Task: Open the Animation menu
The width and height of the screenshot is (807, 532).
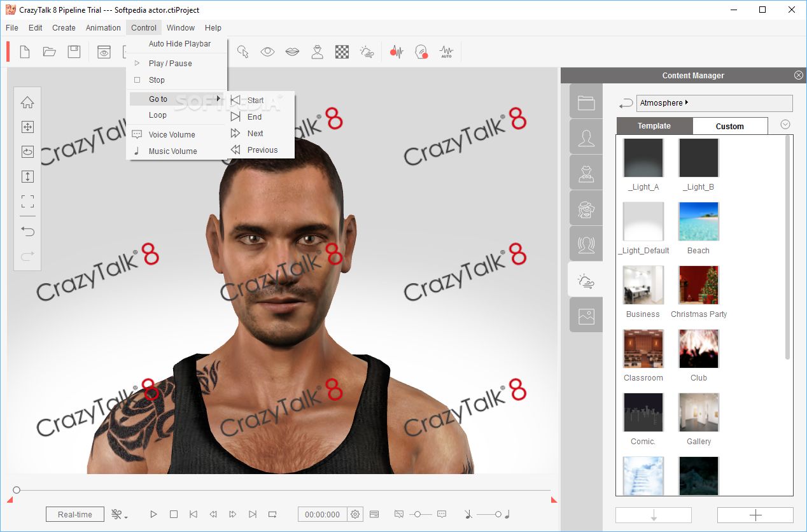Action: pyautogui.click(x=103, y=28)
